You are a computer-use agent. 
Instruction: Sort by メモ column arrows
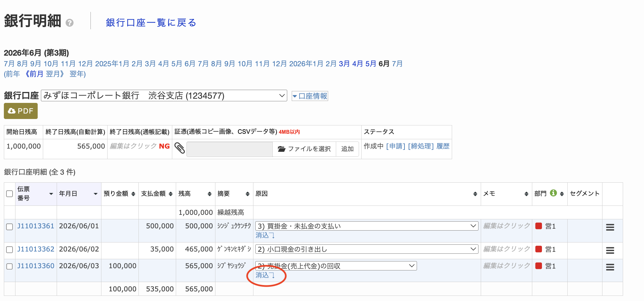pos(526,194)
